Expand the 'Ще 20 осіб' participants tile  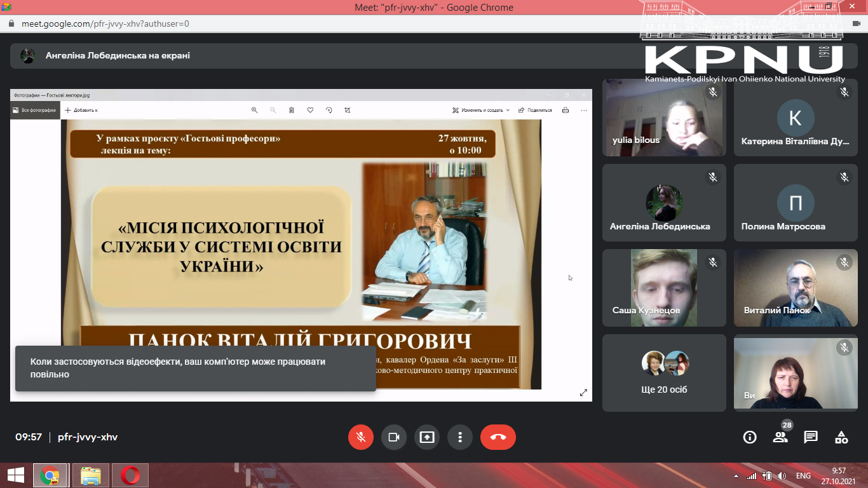[x=664, y=372]
